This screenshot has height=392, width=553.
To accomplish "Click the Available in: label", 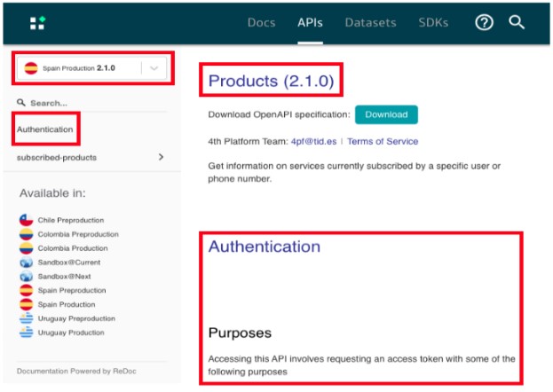I will click(52, 193).
